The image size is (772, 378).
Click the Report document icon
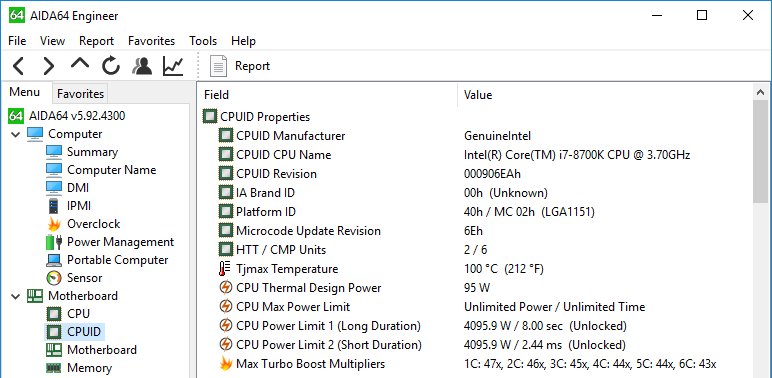[219, 66]
